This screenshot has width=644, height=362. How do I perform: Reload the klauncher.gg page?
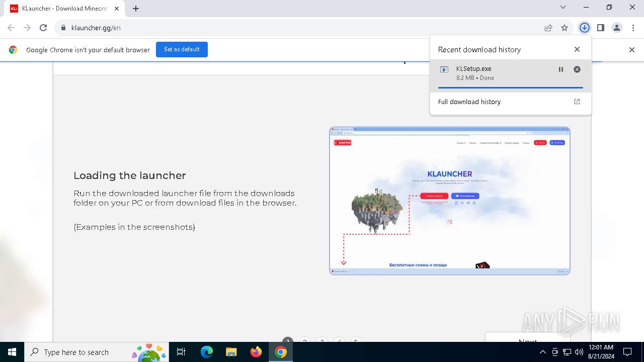click(43, 28)
